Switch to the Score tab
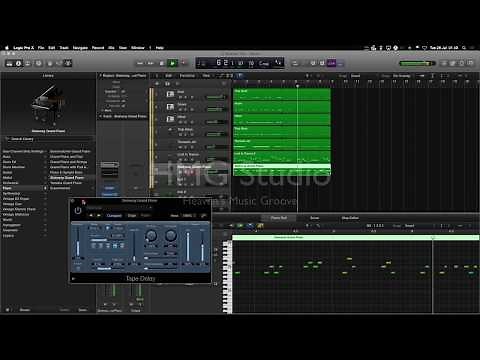480x360 pixels. (x=315, y=218)
